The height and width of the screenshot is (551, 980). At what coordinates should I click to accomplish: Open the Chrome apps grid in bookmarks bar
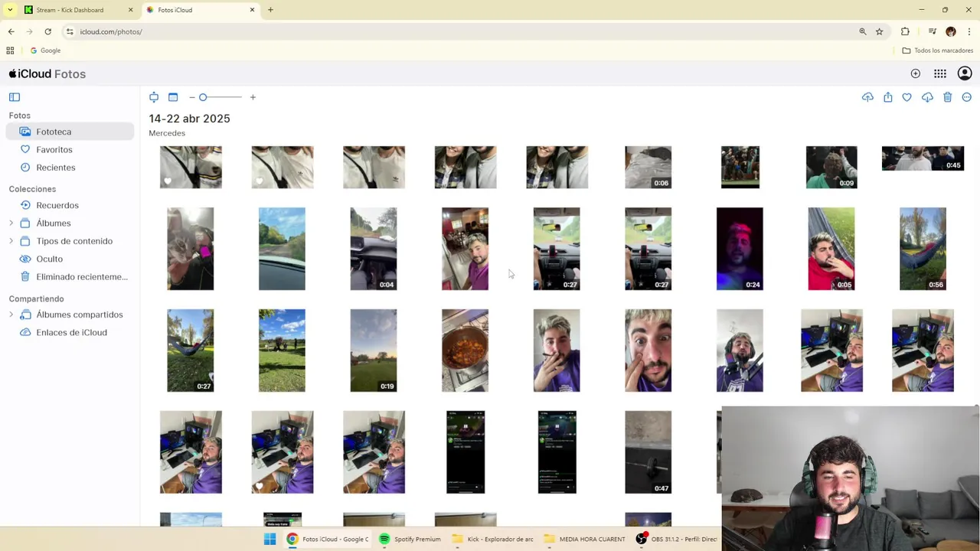10,51
